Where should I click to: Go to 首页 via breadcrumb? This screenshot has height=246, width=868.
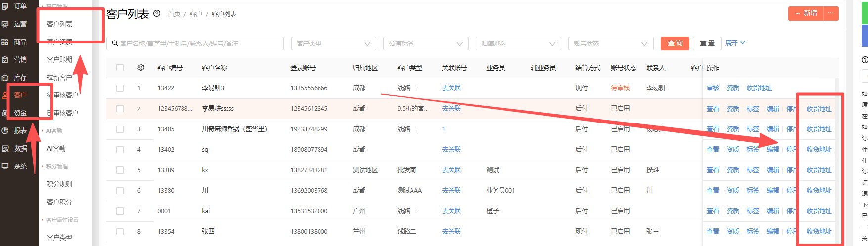174,14
